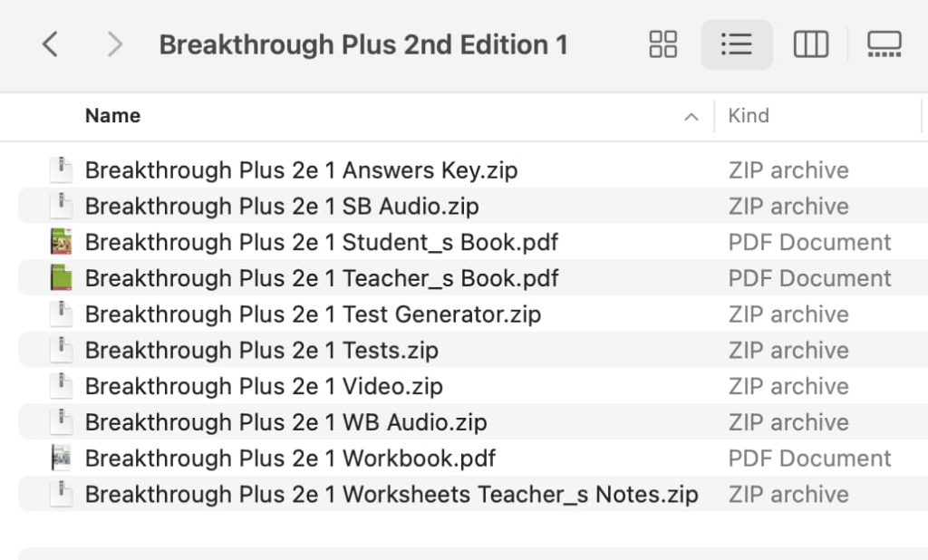Select the Workbook.pdf file name

click(290, 459)
